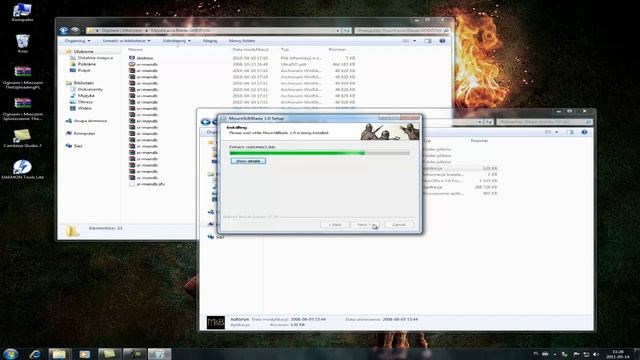Open the Udostępnij dropdown
Viewport: 640px width, 360px height.
coord(176,41)
